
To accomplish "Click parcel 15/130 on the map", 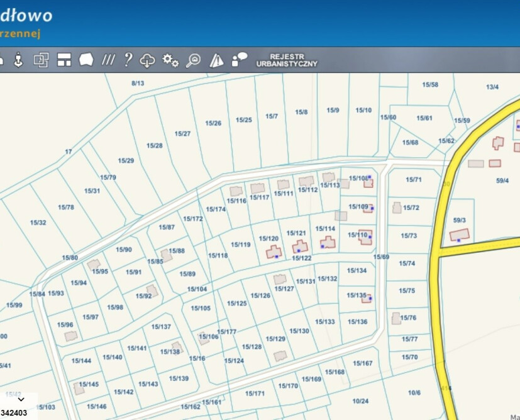I will pos(299,331).
